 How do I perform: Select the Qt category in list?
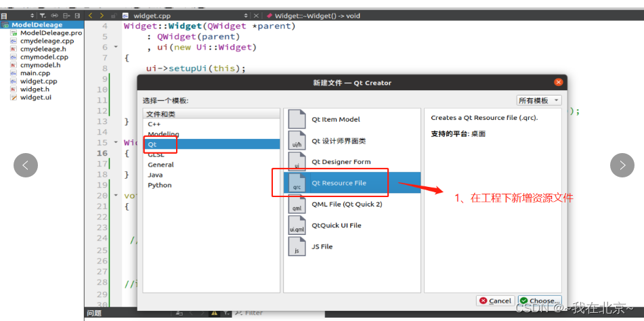(x=211, y=144)
